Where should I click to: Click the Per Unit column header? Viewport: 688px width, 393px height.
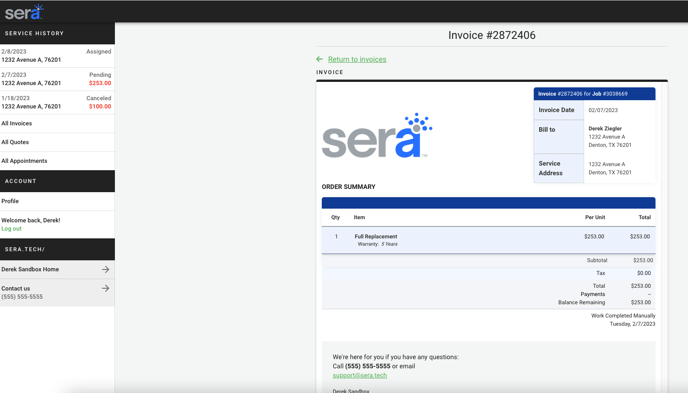click(x=595, y=217)
